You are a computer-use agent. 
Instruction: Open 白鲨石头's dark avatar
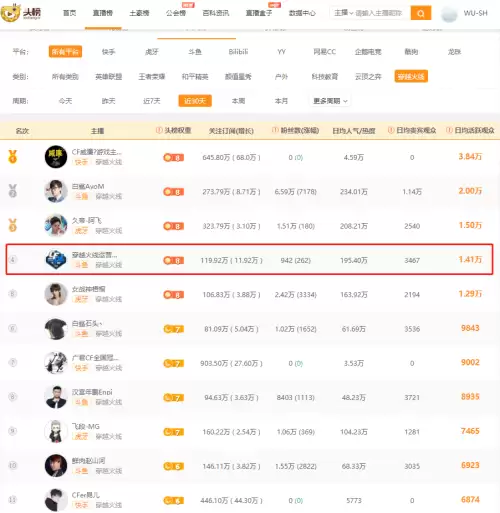click(56, 328)
